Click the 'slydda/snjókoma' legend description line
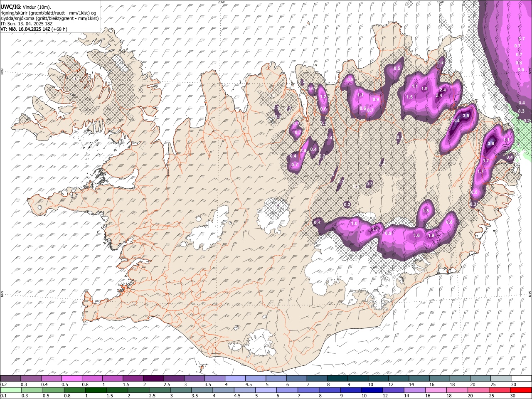532x399 pixels. 49,18
